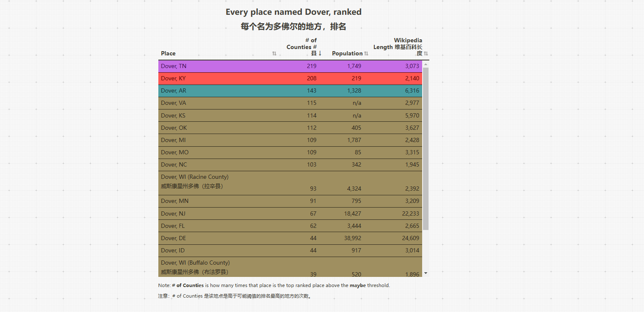Image resolution: width=644 pixels, height=312 pixels.
Task: Click the Dover, NJ place cell
Action: [173, 213]
